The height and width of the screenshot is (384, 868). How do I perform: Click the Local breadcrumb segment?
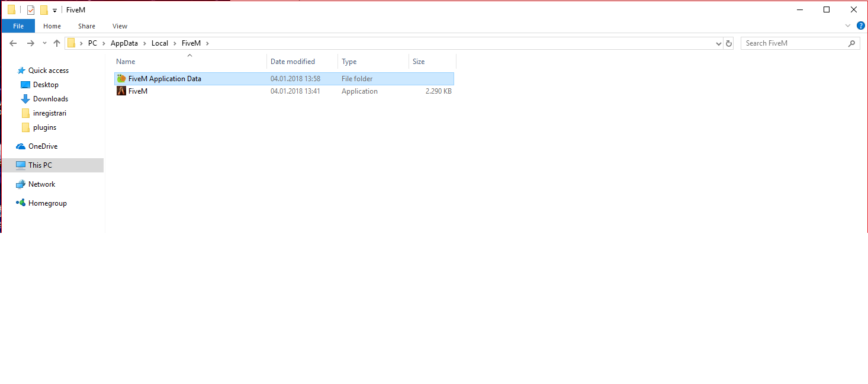[160, 43]
